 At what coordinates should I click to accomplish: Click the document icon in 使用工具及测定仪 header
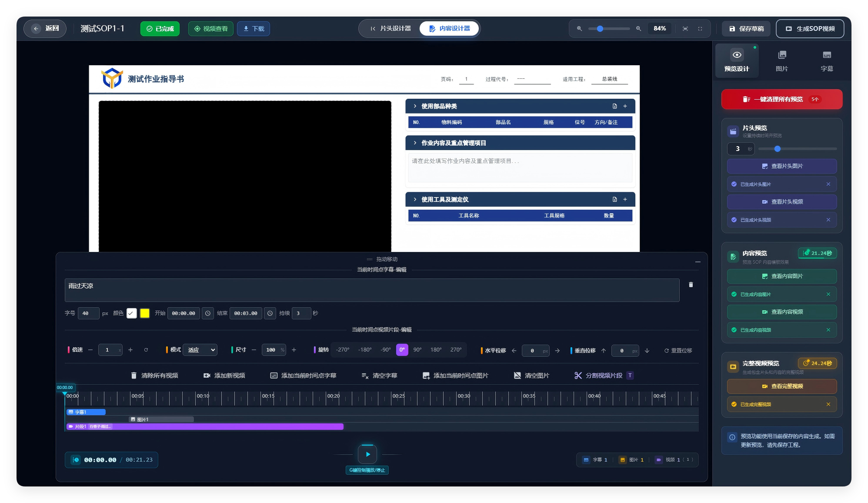[x=614, y=199]
